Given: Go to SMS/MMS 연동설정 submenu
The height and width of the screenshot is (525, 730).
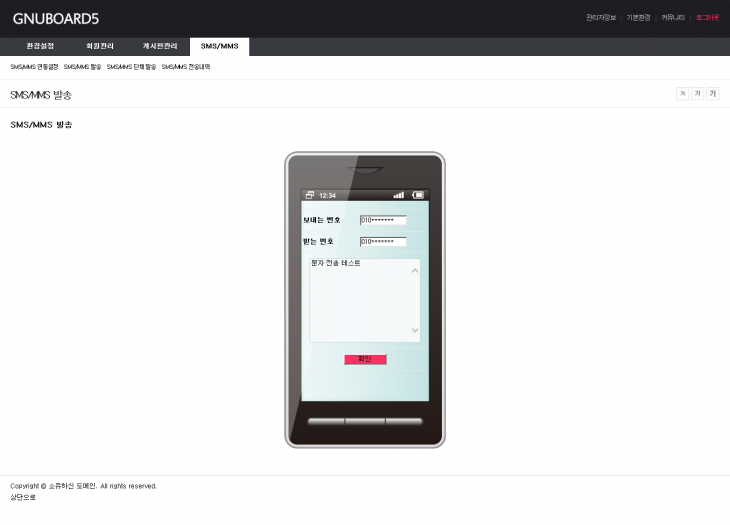Looking at the screenshot, I should pyautogui.click(x=34, y=67).
